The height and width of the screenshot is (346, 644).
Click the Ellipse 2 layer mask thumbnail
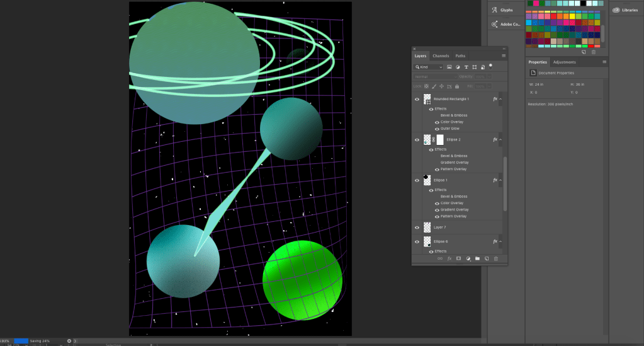440,139
